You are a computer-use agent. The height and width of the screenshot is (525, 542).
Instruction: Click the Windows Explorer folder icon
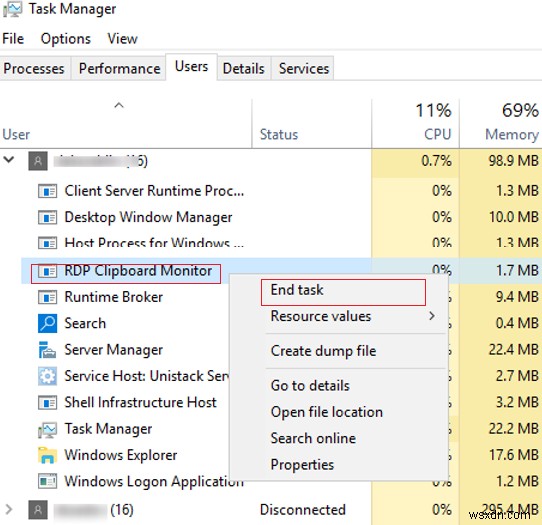point(47,455)
